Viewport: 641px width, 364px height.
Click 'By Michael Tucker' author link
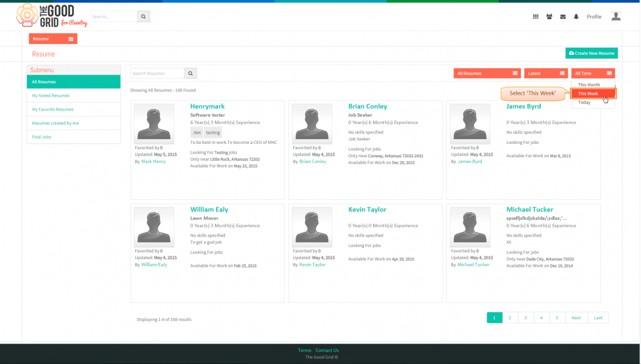point(473,264)
